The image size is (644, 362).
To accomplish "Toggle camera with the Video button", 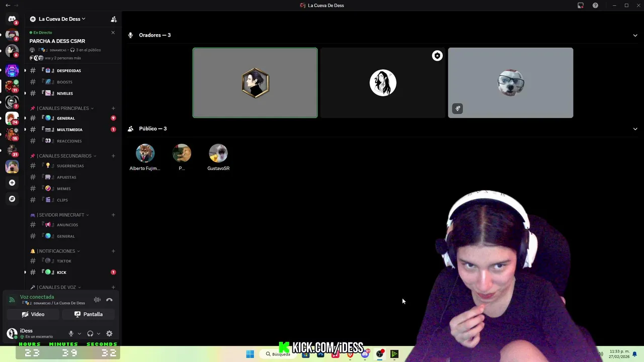I will (x=33, y=314).
